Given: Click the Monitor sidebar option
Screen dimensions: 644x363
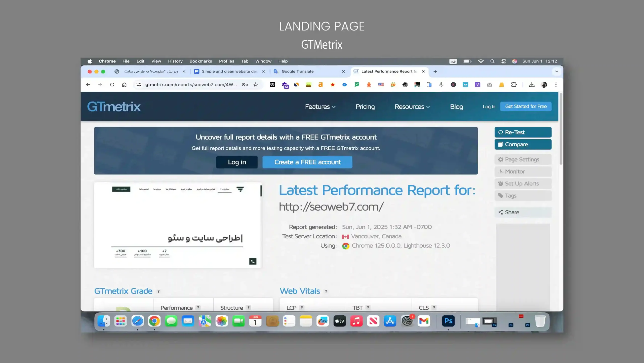Looking at the screenshot, I should point(523,172).
